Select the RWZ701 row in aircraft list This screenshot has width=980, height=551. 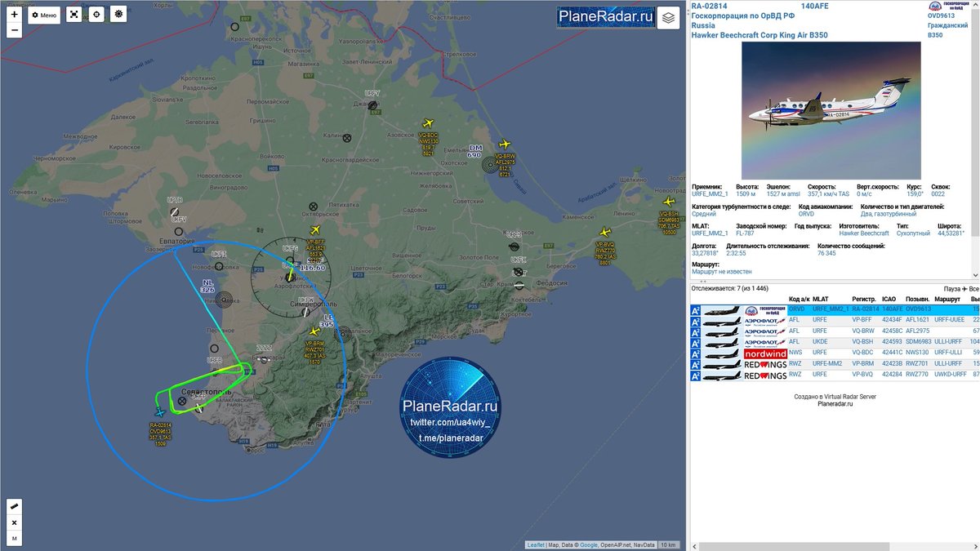[x=835, y=365]
